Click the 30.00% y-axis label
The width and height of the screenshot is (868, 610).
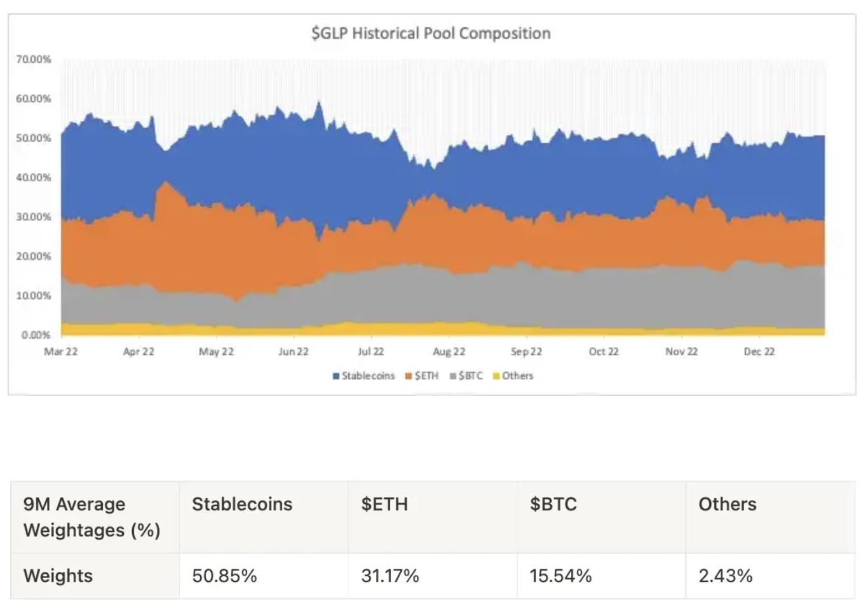click(34, 217)
